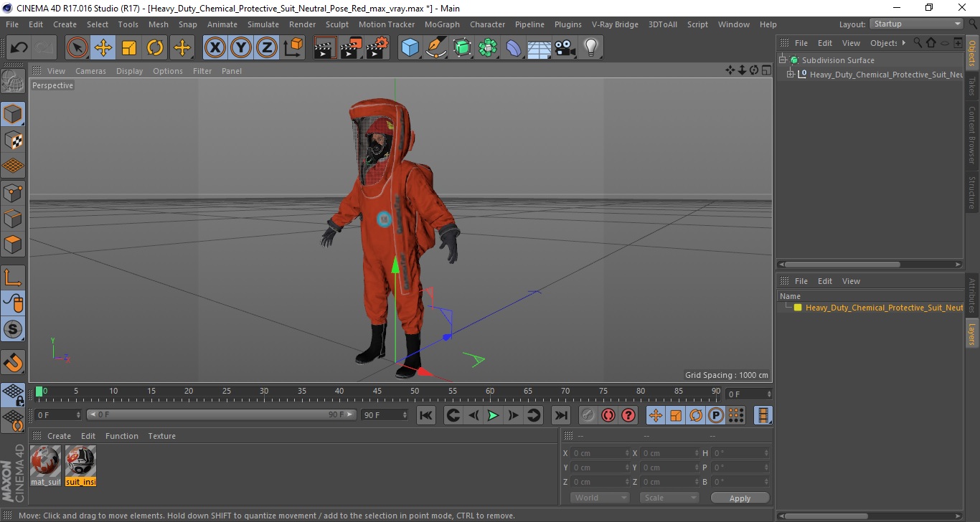Viewport: 980px width, 522px height.
Task: Click the Undo arrow icon
Action: (x=19, y=48)
